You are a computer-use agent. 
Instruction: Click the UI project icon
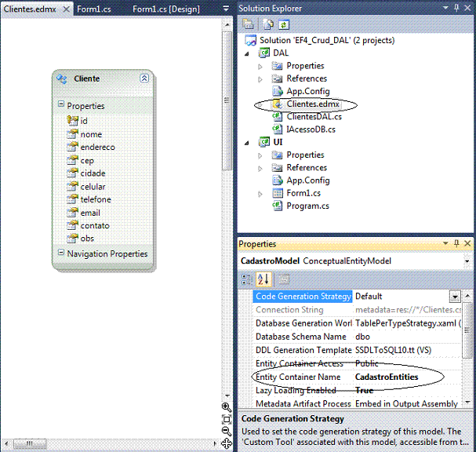tap(263, 142)
